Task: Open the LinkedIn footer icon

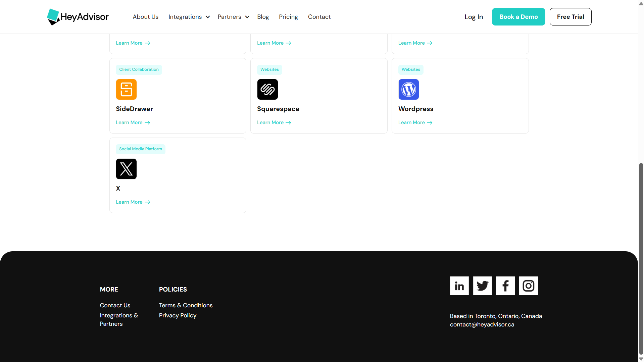Action: [459, 286]
